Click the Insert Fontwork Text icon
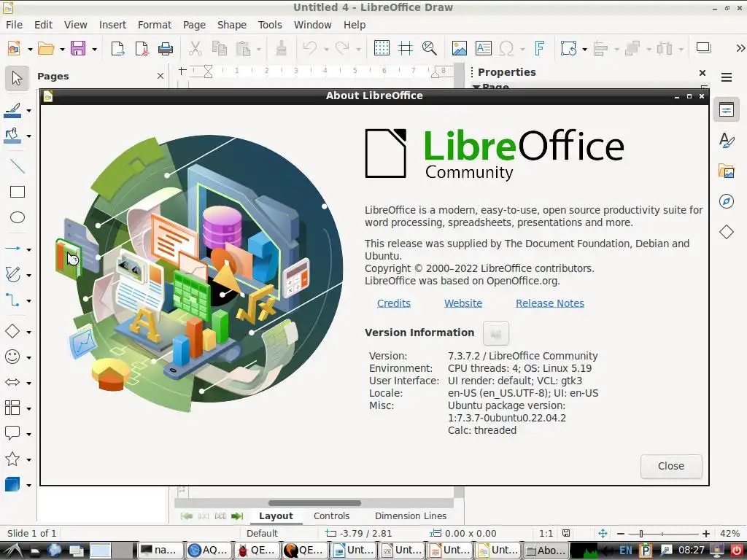The image size is (747, 560). coord(539,48)
